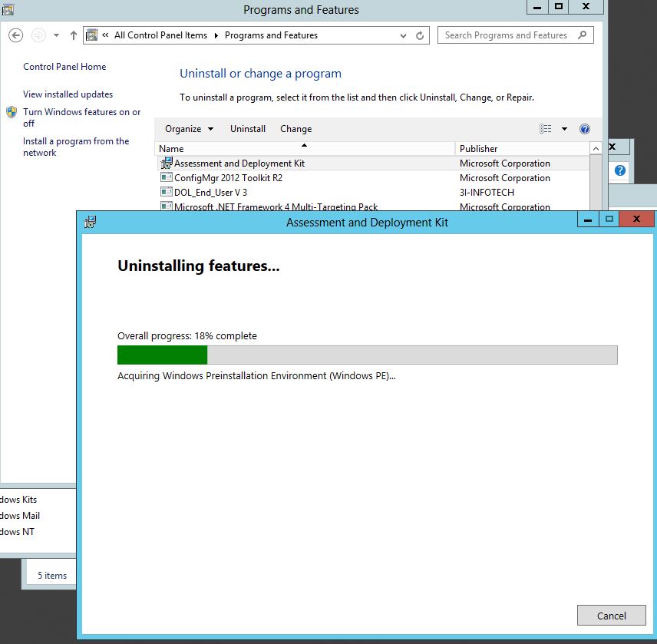Open Help in Programs and Features
Viewport: 657px width, 644px height.
pyautogui.click(x=585, y=129)
